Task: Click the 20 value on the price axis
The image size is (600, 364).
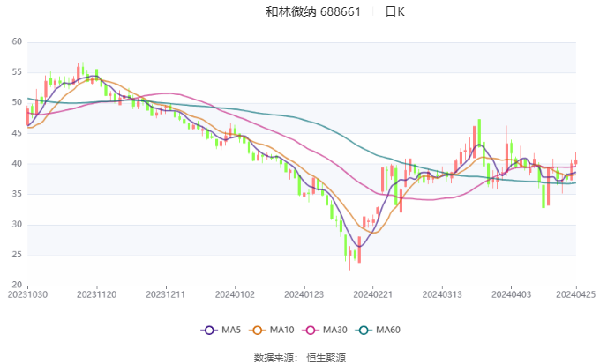Action: click(17, 286)
